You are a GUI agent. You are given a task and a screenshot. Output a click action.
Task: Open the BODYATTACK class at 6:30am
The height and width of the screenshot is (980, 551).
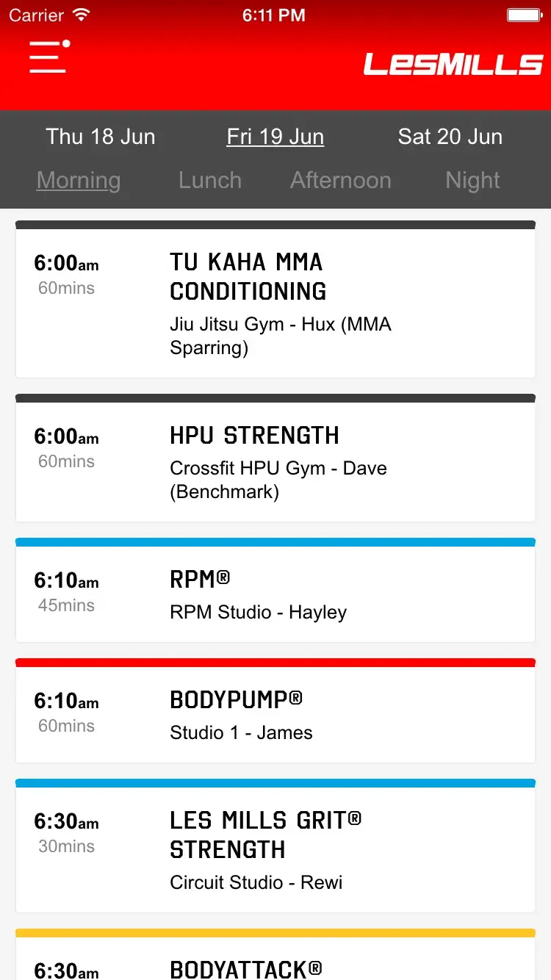click(275, 964)
